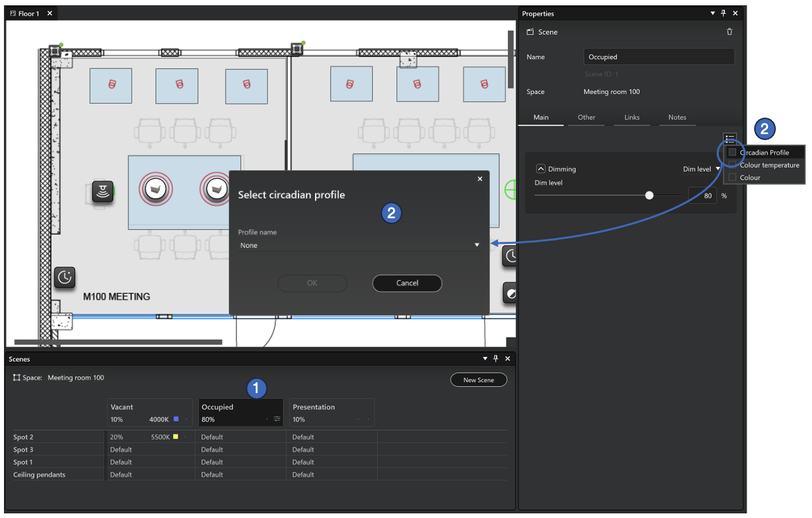812x518 pixels.
Task: Select the time clock icon near M100 MEETING
Action: click(64, 277)
